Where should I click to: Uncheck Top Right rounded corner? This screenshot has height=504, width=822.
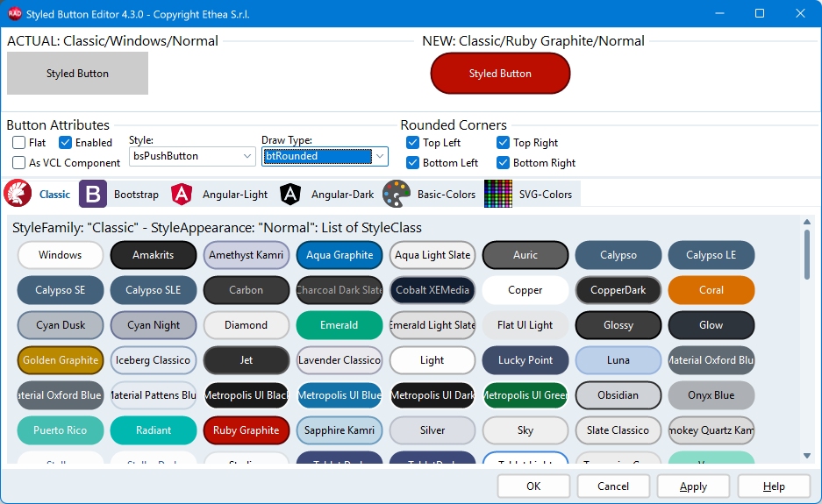(503, 143)
